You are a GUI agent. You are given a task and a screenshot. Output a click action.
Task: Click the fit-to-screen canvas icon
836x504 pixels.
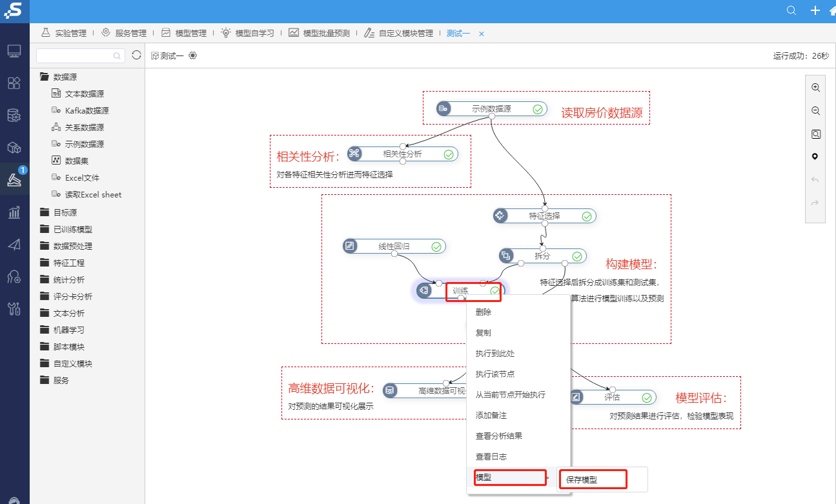pos(815,134)
